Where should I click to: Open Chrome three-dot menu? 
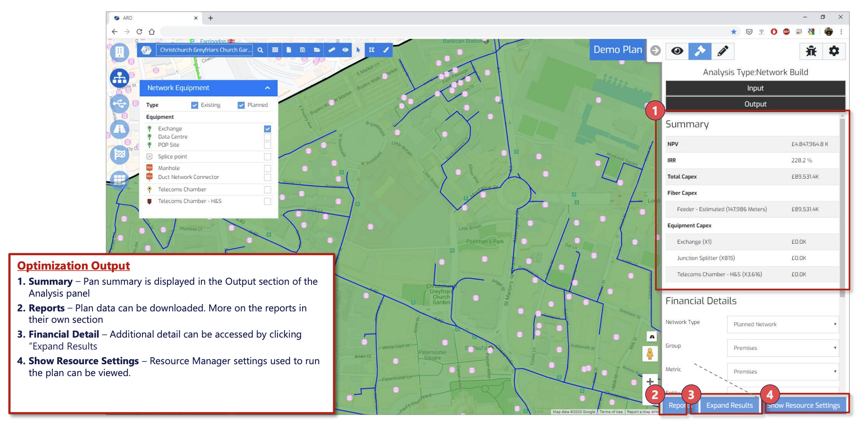841,32
